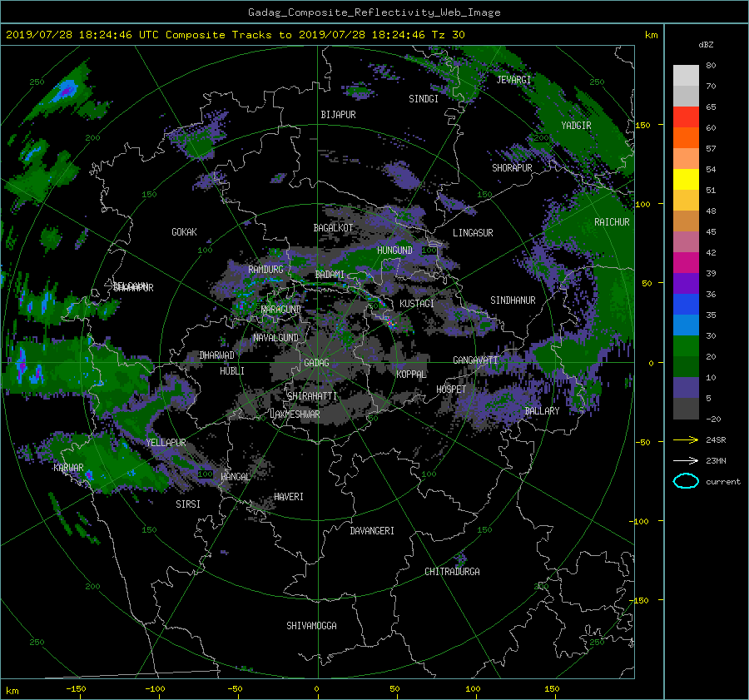Click the RAICHUR city label

[x=612, y=222]
